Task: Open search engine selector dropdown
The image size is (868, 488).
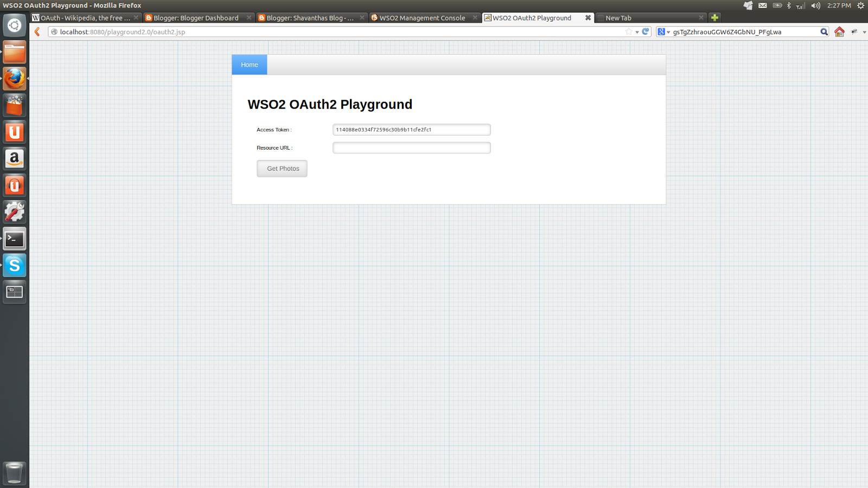Action: [x=664, y=32]
